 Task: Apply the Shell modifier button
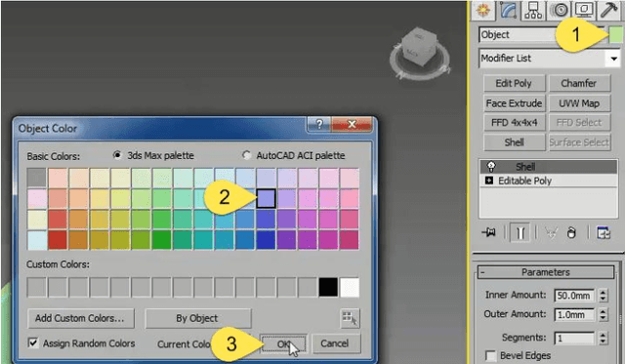point(514,142)
